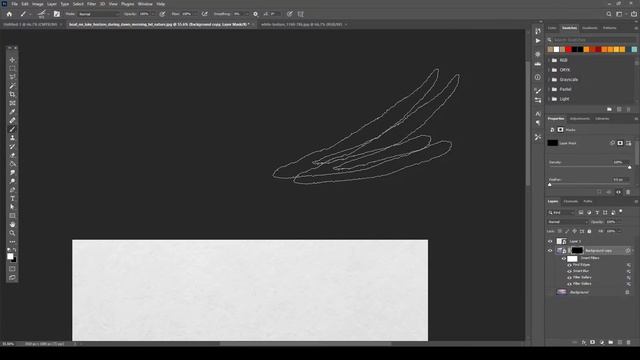Image resolution: width=640 pixels, height=360 pixels.
Task: Click the layer Opacity value field
Action: (x=612, y=222)
